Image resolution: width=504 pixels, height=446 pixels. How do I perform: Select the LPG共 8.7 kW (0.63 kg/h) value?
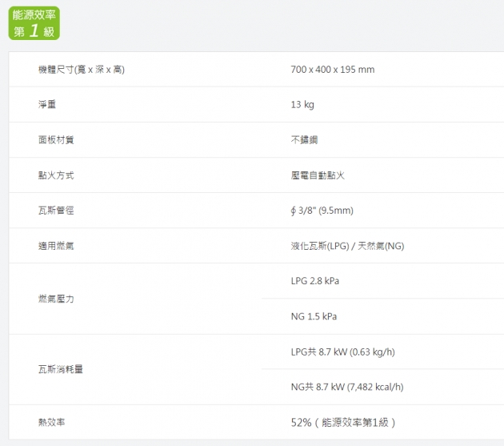tap(342, 352)
